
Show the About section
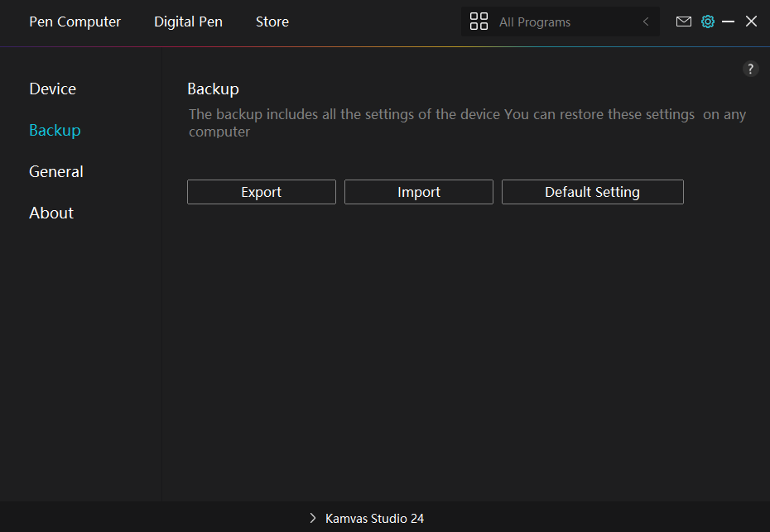pos(51,213)
